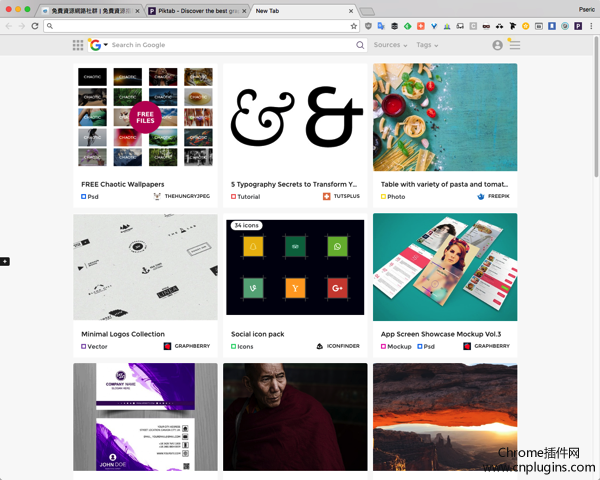This screenshot has height=480, width=600.
Task: Click the page vertical scrollbar
Action: point(596,107)
